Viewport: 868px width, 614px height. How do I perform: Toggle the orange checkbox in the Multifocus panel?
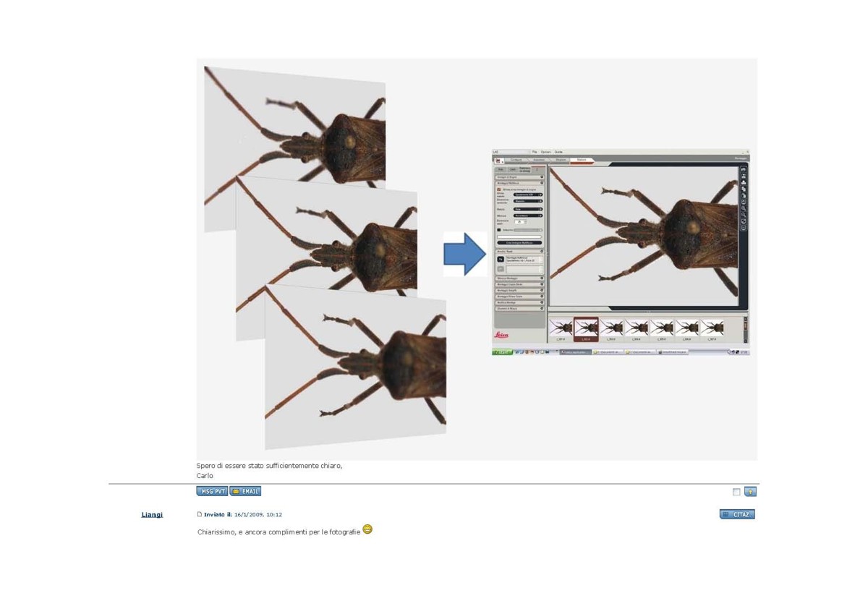pyautogui.click(x=498, y=189)
